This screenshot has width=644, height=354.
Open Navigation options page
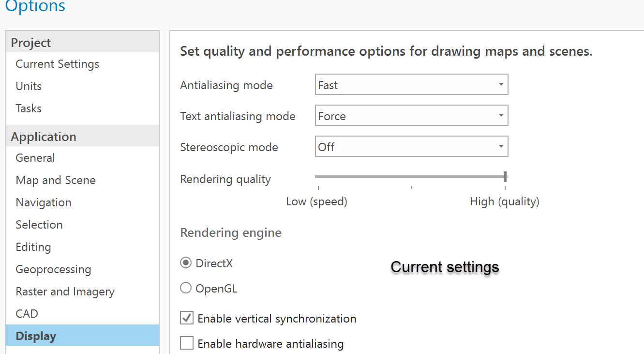coord(44,202)
